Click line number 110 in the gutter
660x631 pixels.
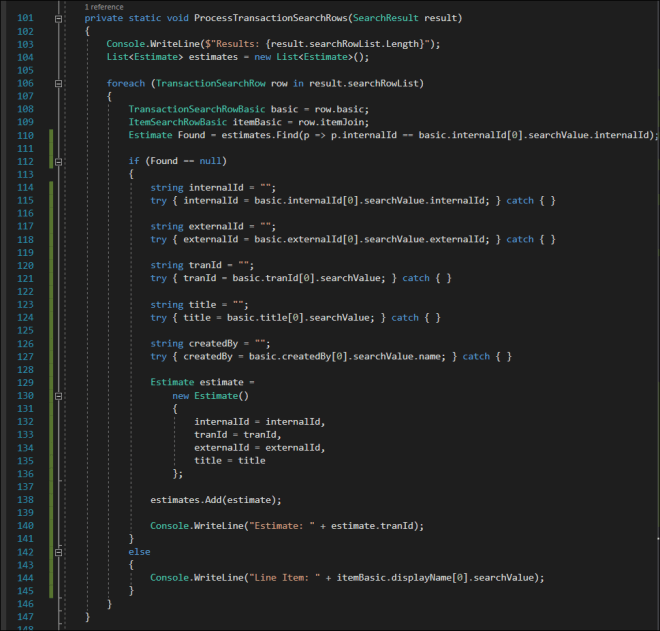point(26,135)
